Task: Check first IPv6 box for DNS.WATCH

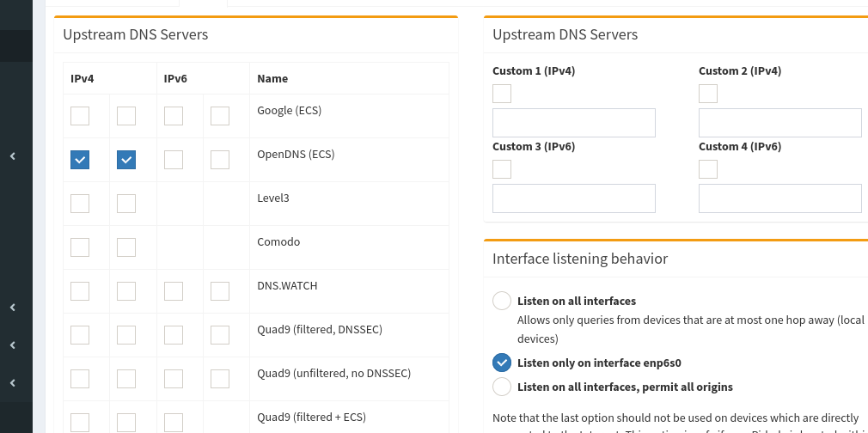Action: (x=174, y=291)
